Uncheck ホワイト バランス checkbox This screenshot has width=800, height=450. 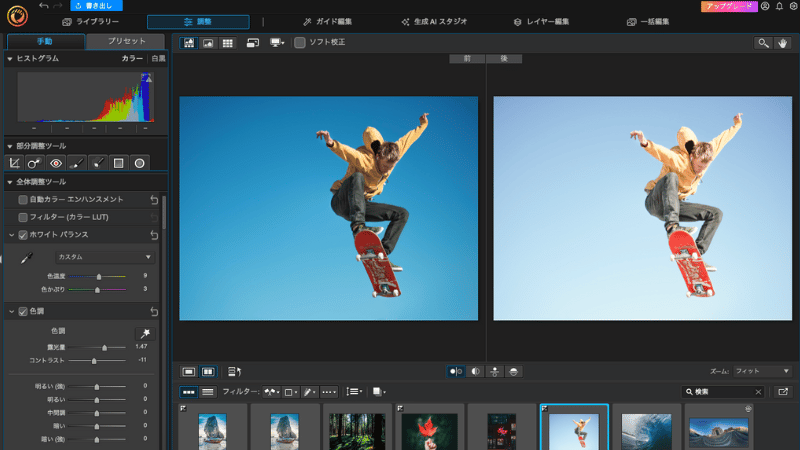click(22, 235)
